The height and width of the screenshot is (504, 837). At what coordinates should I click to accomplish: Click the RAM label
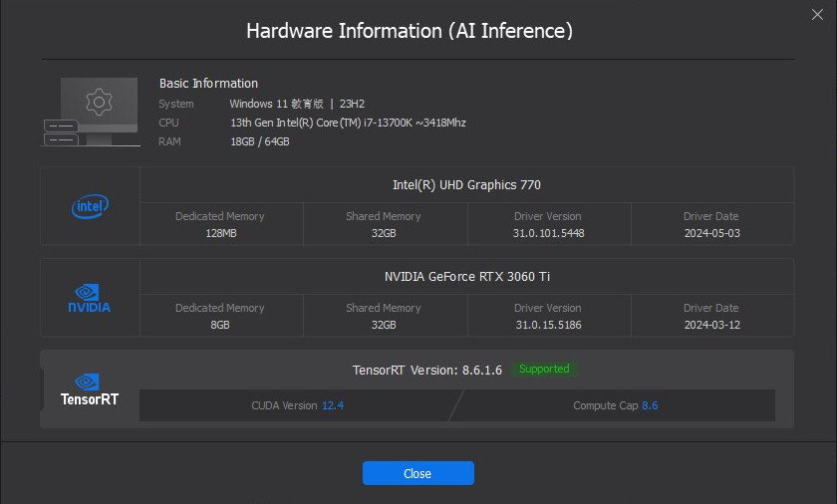click(x=169, y=141)
